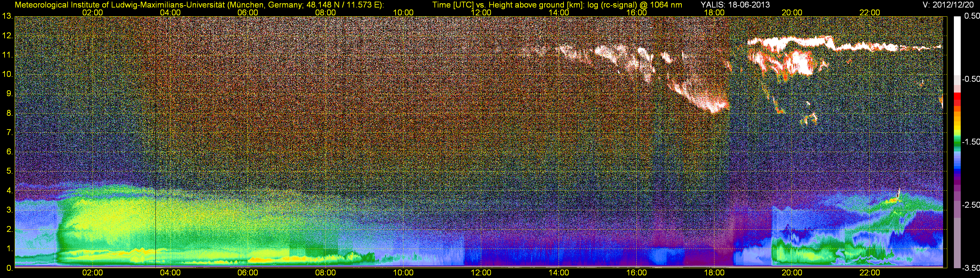This screenshot has width=980, height=278.
Task: Click the 10 km height axis label
Action: click(7, 74)
